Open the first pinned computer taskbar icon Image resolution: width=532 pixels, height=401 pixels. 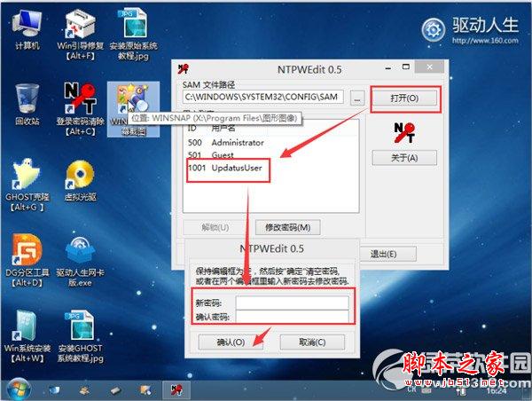[x=54, y=390]
